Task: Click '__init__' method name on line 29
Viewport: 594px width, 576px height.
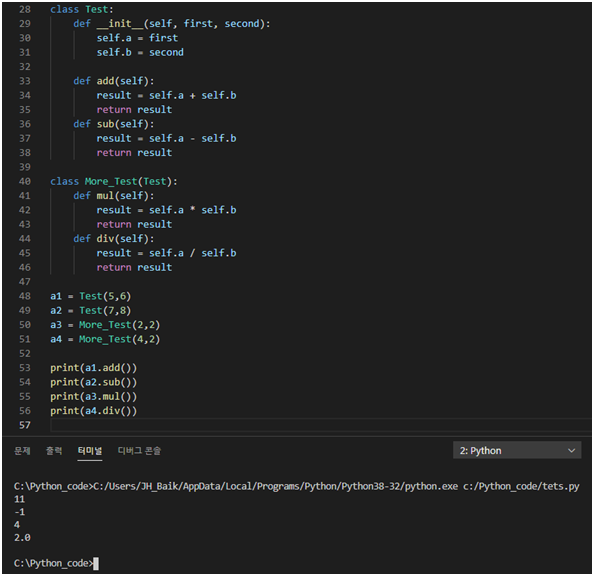Action: pos(120,24)
